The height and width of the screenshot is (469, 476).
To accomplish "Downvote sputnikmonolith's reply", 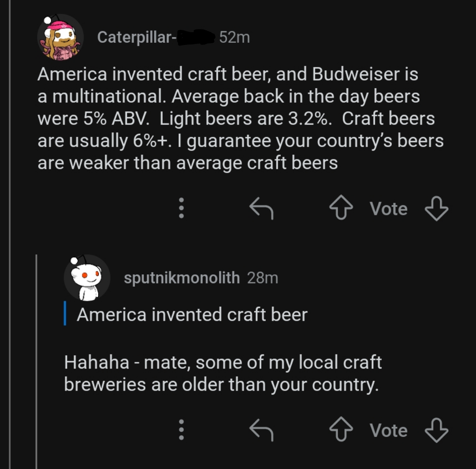I will point(436,431).
